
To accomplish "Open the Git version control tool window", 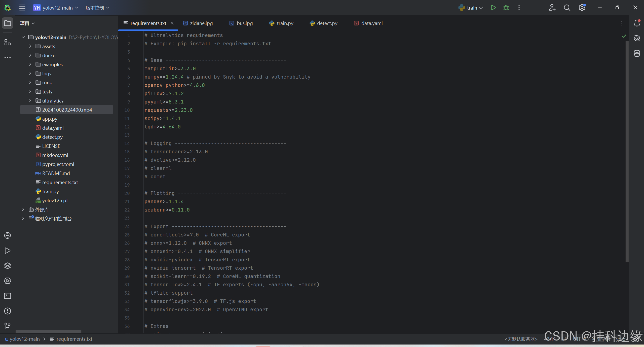I will coord(8,326).
